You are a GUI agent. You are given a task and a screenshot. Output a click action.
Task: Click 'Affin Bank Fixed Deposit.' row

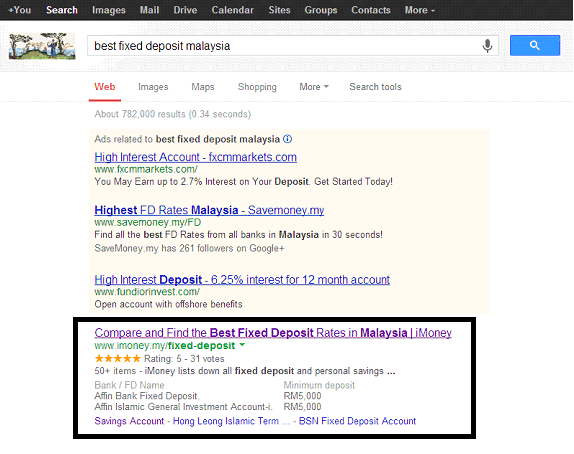click(147, 396)
